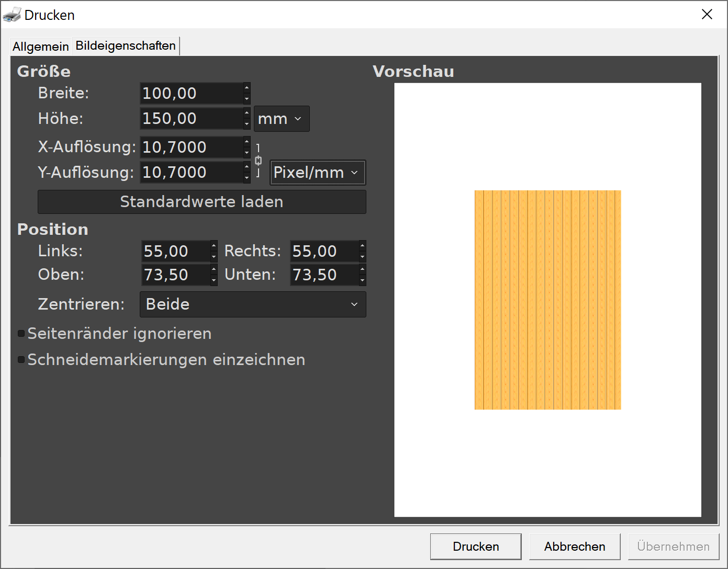Enable Schneidemarkierungen einzeichnen checkbox

(21, 360)
